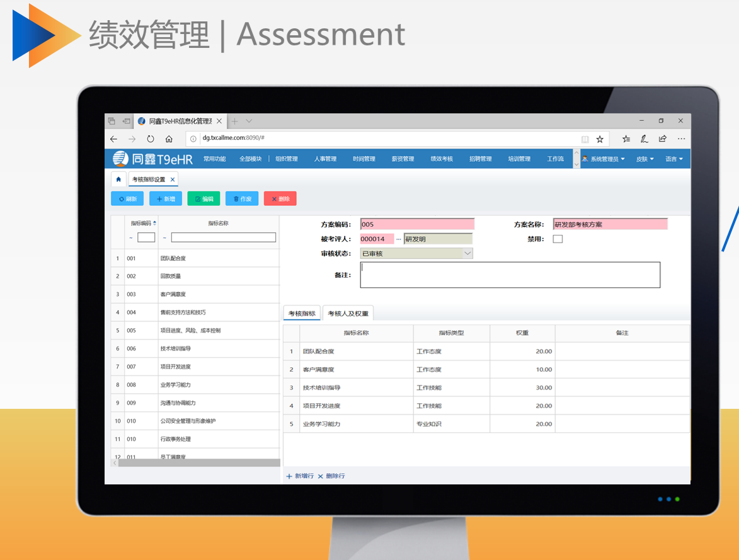Screen dimensions: 739x560
Task: Toggle the 禁用 checkbox
Action: [558, 239]
